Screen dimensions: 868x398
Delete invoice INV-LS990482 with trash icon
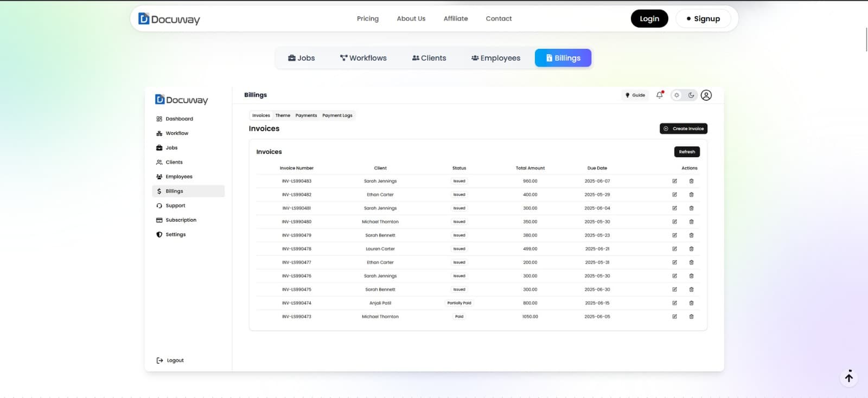pyautogui.click(x=691, y=195)
